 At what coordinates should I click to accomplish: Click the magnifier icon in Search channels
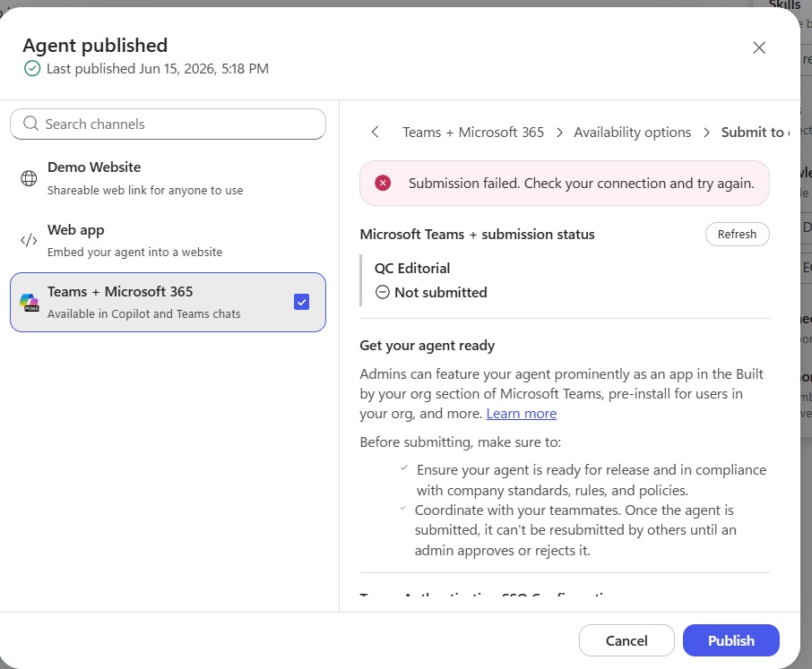(31, 124)
